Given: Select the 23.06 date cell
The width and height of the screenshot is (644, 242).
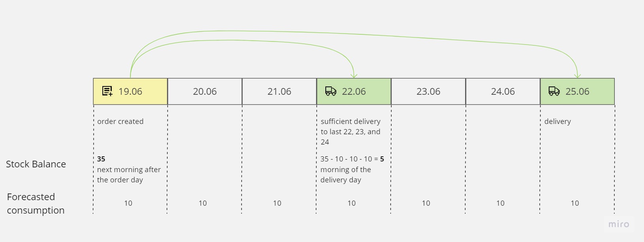Looking at the screenshot, I should (428, 92).
